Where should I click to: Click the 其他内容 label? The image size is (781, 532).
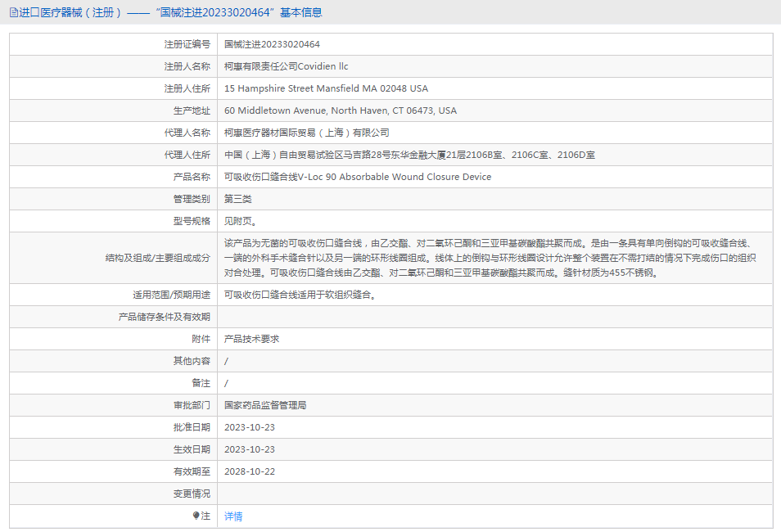(x=192, y=361)
